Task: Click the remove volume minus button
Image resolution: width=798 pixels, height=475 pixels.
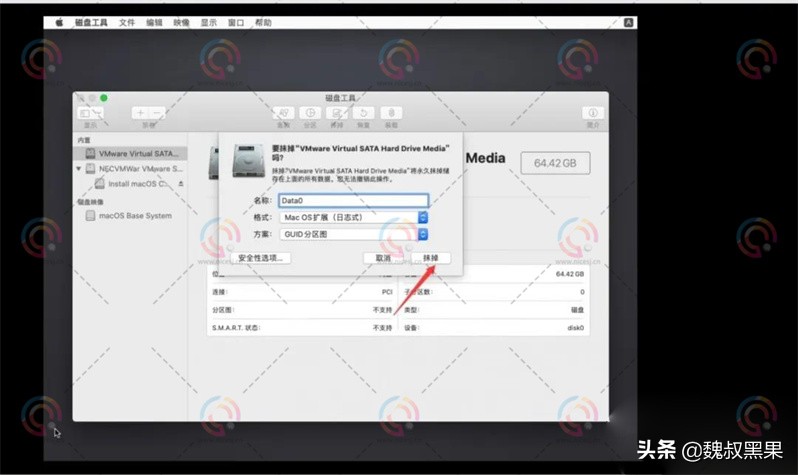Action: 157,113
